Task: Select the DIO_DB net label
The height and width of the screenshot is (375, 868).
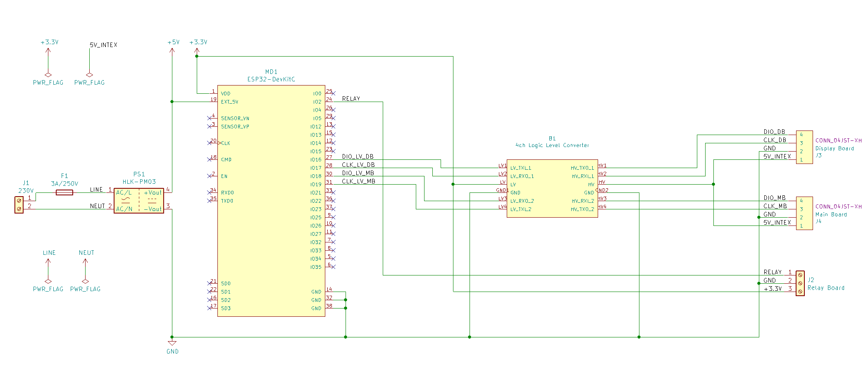Action: click(774, 132)
